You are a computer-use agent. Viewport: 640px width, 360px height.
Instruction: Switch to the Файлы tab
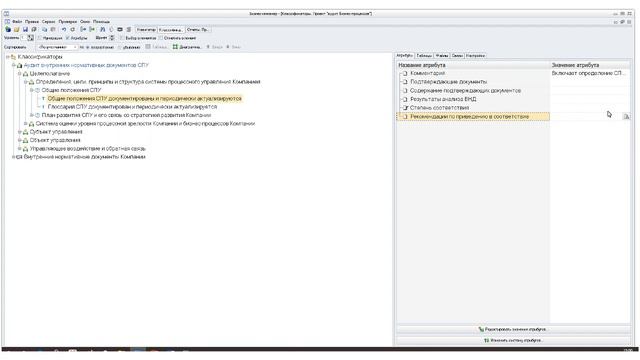(442, 56)
